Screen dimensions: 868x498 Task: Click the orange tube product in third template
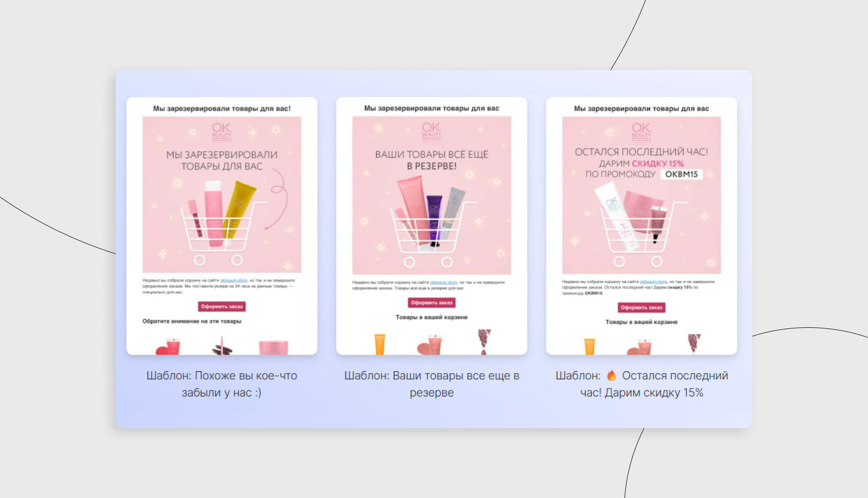[x=590, y=347]
